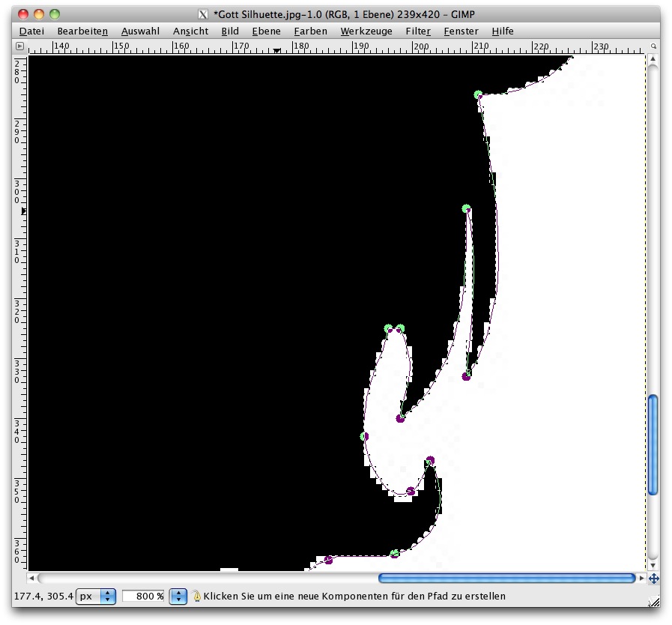Open the Werkzeuge menu

(366, 31)
